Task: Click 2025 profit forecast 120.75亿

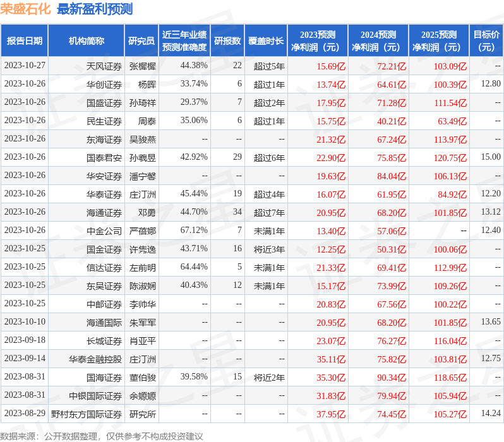Action: (450, 158)
